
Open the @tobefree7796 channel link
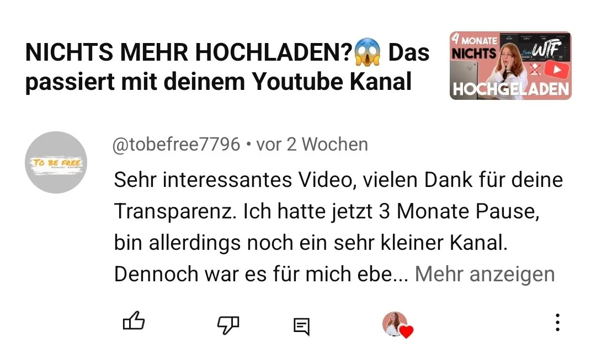(177, 144)
